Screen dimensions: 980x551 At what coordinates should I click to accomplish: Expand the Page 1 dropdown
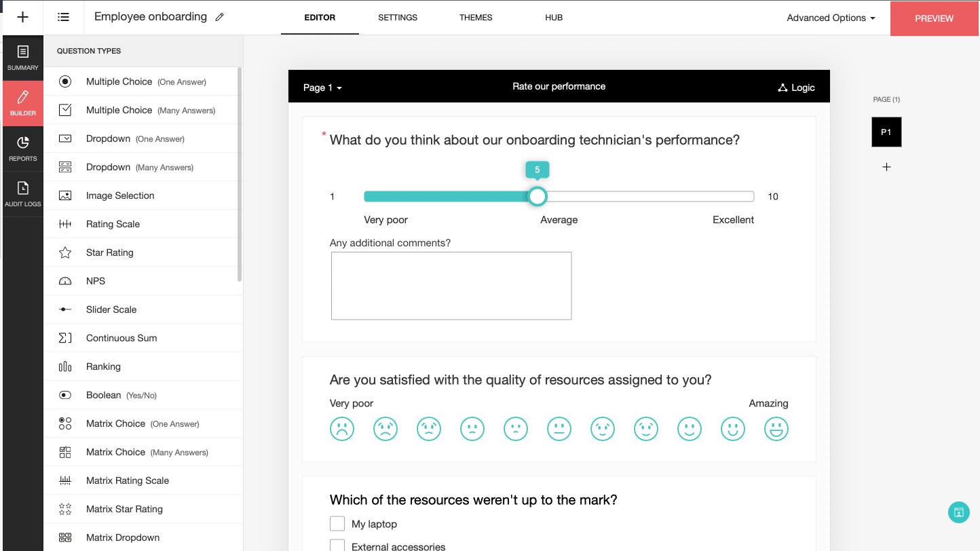tap(322, 88)
